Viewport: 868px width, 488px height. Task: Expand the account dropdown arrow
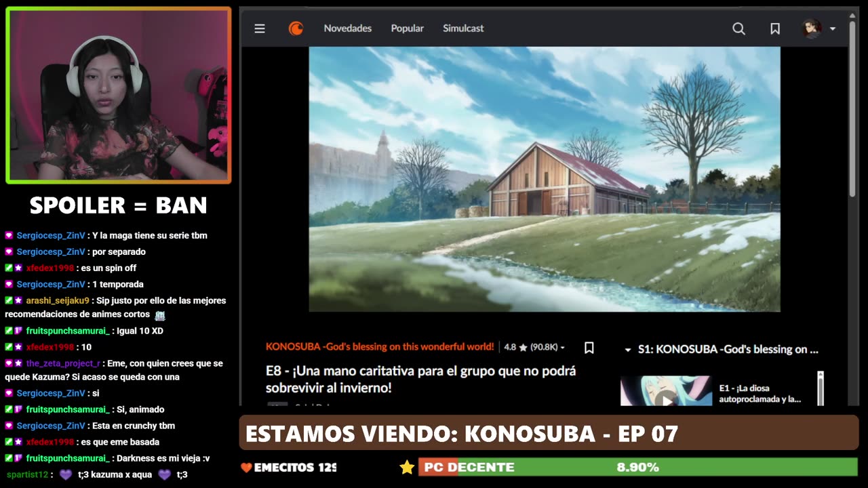pos(833,28)
